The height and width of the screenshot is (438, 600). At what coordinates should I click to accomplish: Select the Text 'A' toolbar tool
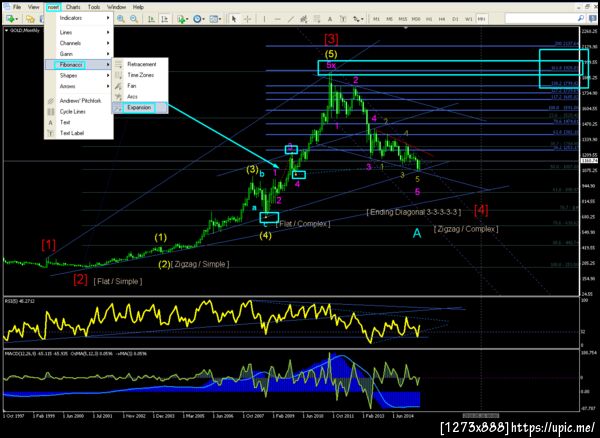pos(329,19)
